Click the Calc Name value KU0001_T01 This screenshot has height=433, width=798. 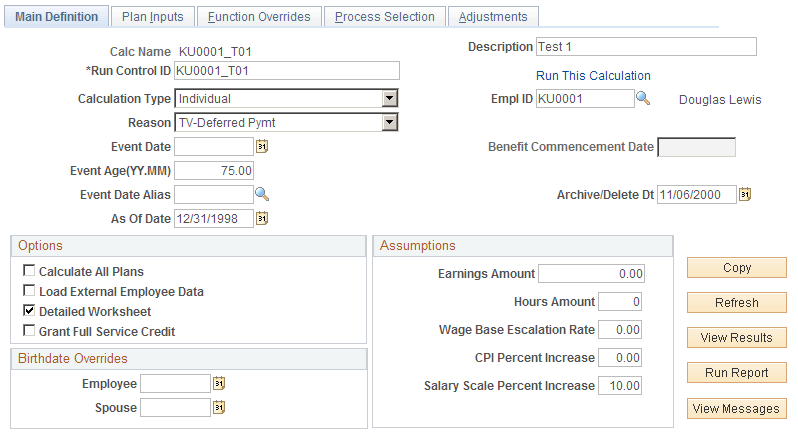[x=215, y=52]
